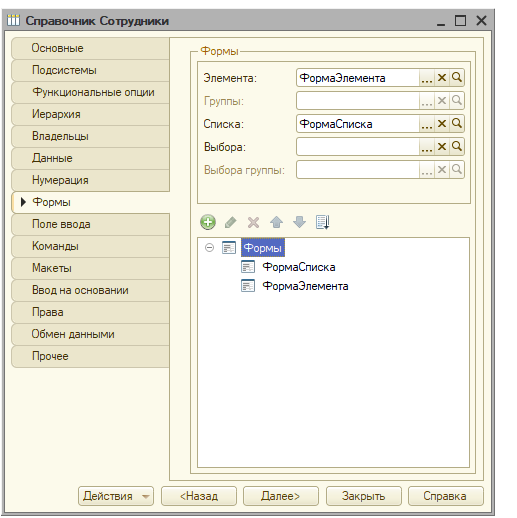Click into the Списка input field
This screenshot has height=518, width=517.
tap(357, 124)
